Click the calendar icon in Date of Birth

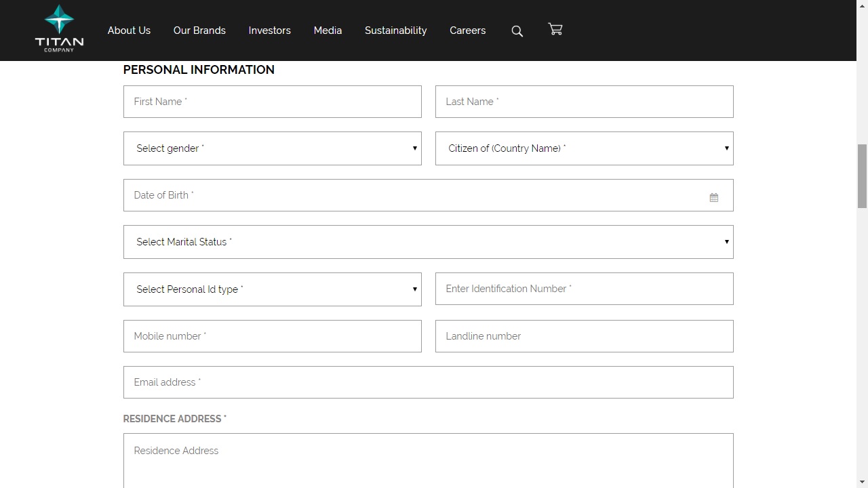click(x=713, y=197)
